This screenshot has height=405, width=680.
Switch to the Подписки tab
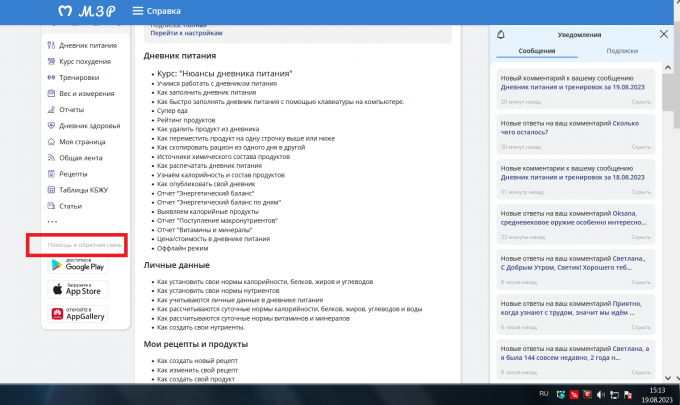pyautogui.click(x=622, y=51)
